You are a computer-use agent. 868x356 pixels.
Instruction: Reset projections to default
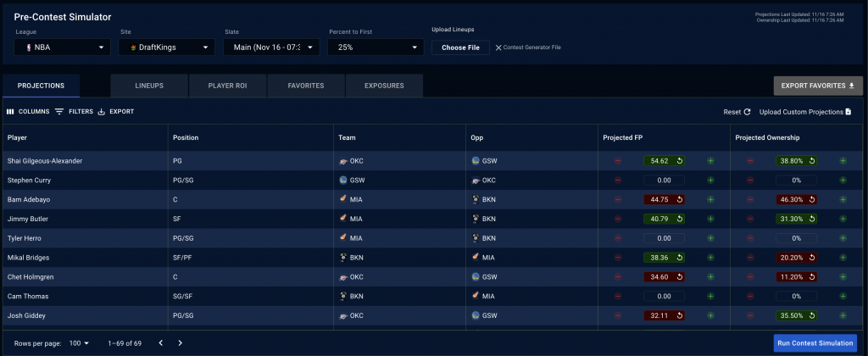737,112
